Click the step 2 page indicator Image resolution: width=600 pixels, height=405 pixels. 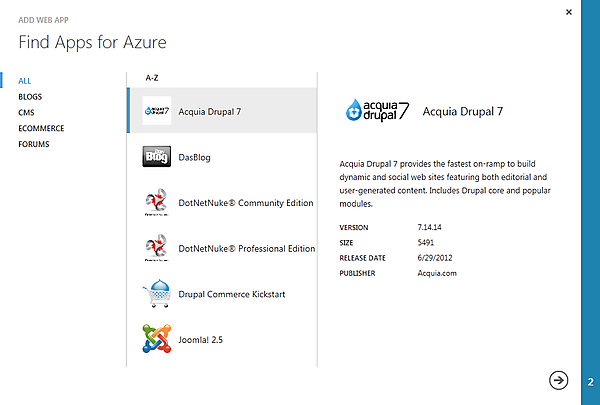click(591, 381)
